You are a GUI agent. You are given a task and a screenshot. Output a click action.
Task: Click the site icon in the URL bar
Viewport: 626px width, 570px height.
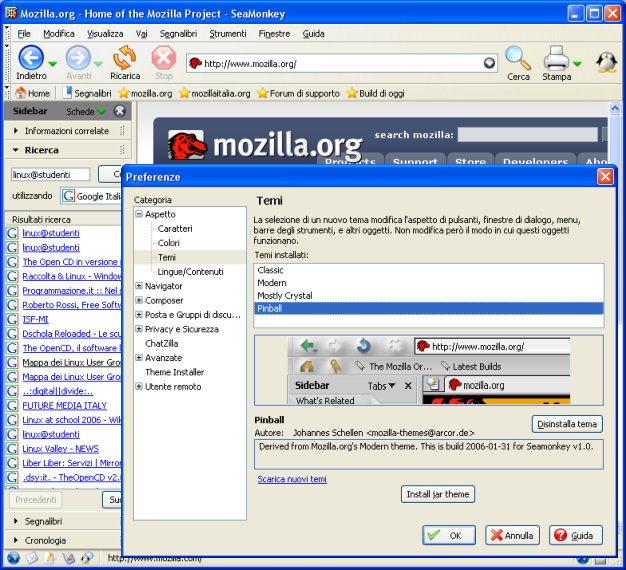195,63
